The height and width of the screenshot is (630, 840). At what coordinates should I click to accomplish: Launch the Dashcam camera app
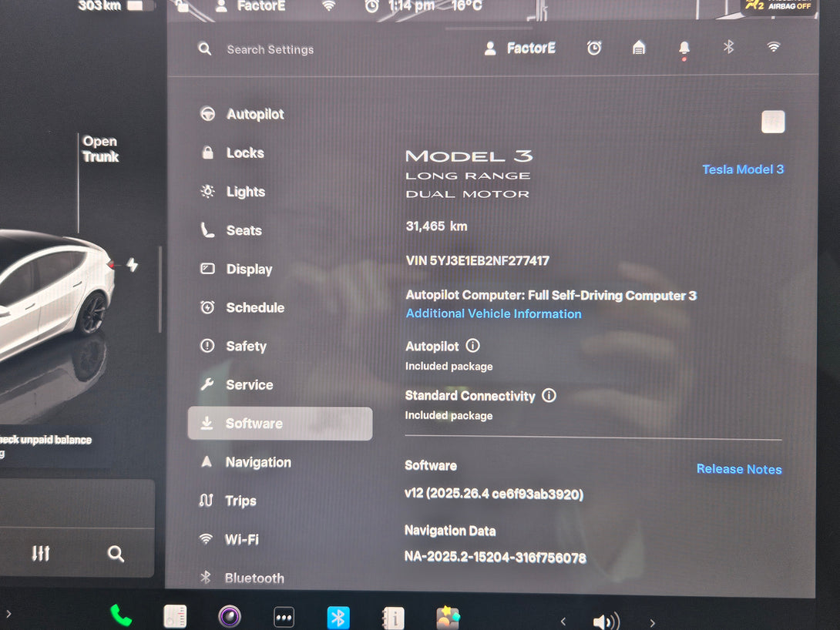[229, 617]
